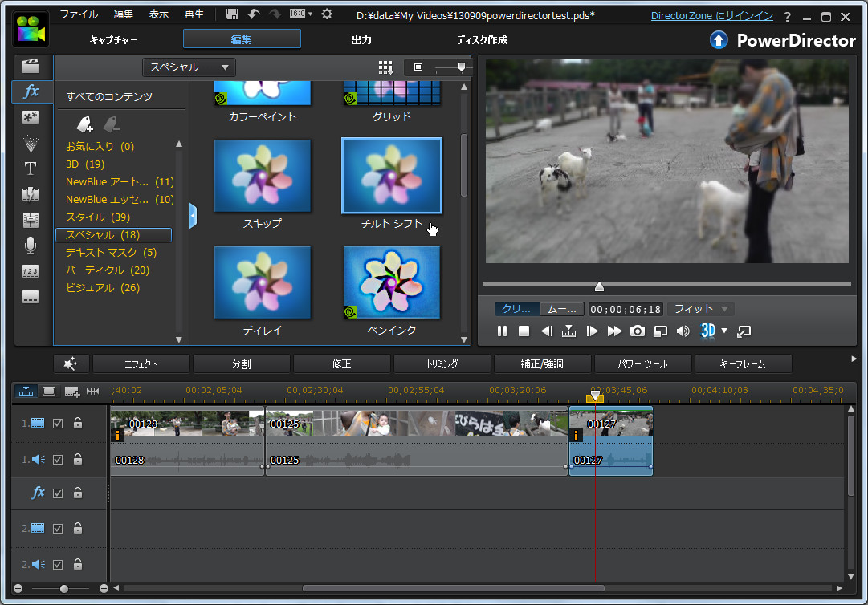
Task: Click the トリミング button
Action: [x=442, y=364]
